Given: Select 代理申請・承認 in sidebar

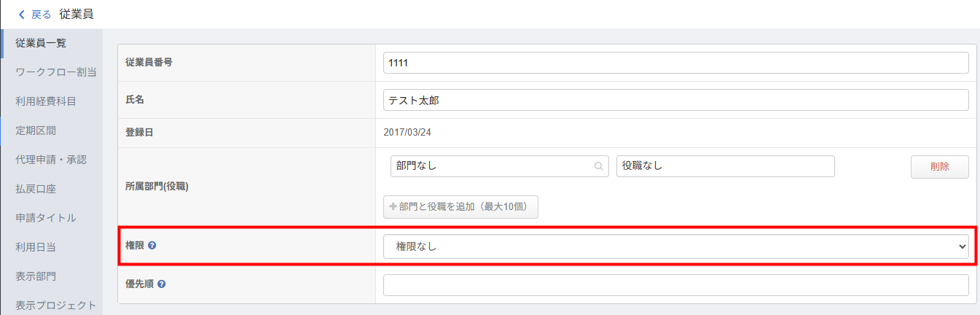Looking at the screenshot, I should click(x=51, y=160).
